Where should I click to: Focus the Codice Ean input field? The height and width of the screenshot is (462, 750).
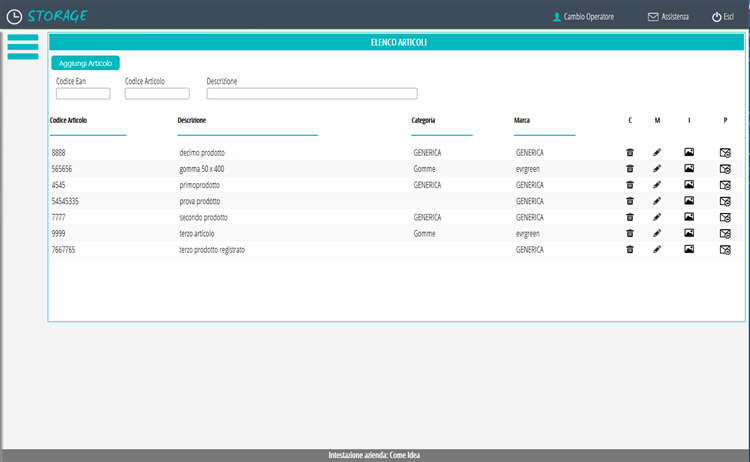pos(83,94)
